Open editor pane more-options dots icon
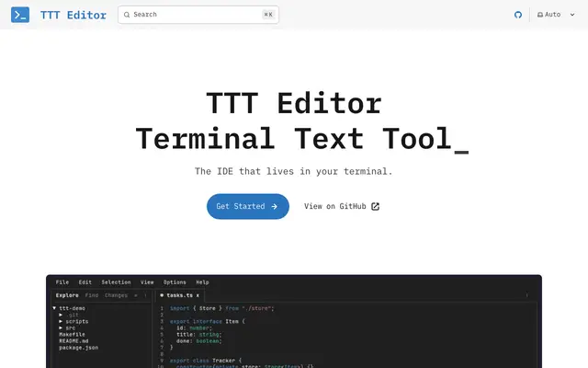Screen dimensions: 588x368 pyautogui.click(x=526, y=295)
